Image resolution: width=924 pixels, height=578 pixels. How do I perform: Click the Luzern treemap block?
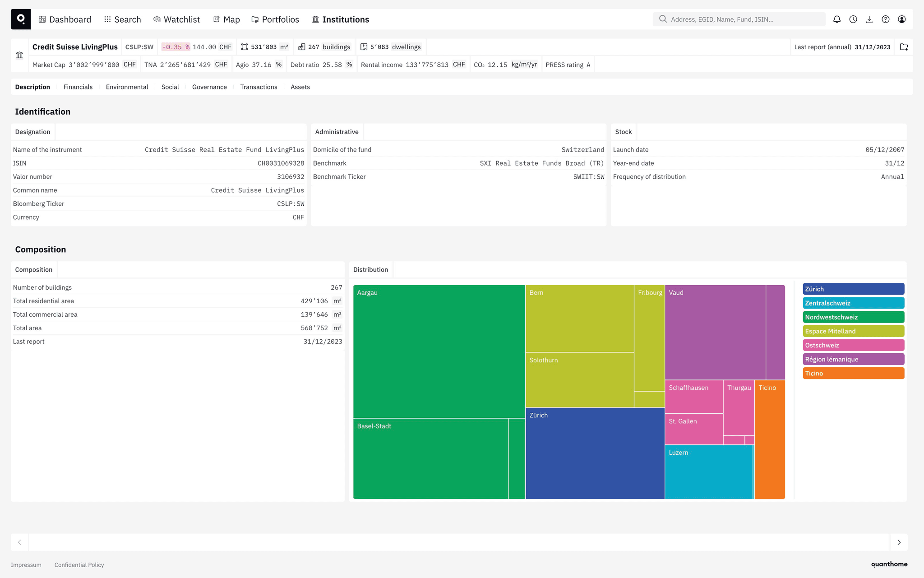(709, 472)
